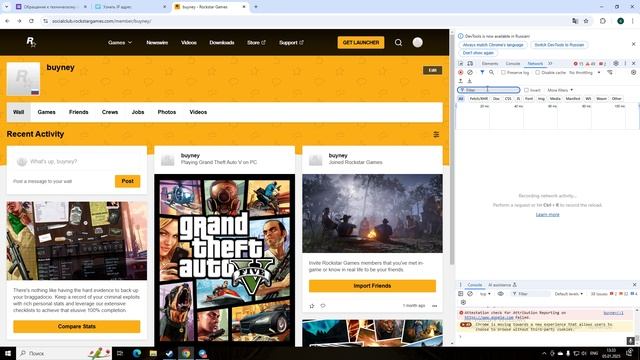
Task: Open Chrome tab search dropdown arrow
Action: click(7, 7)
